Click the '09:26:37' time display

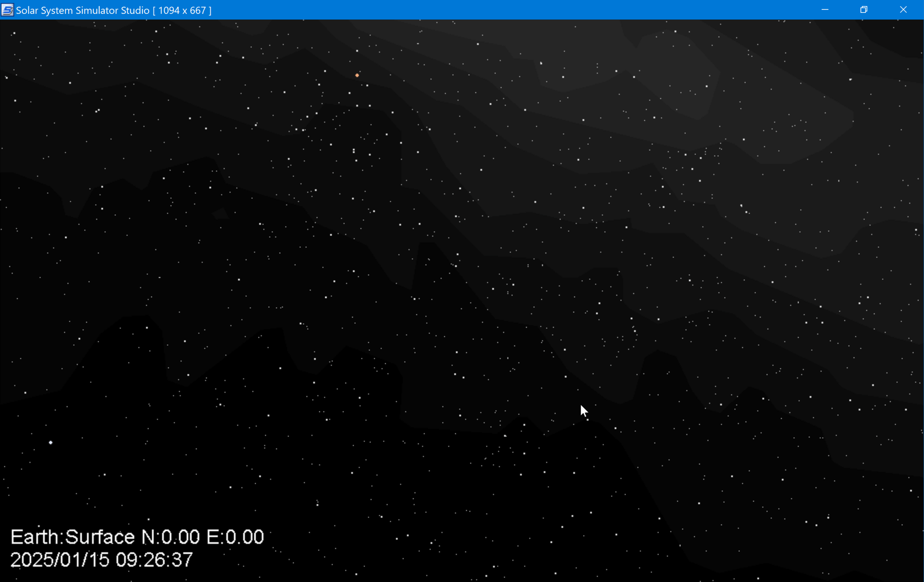coord(154,560)
